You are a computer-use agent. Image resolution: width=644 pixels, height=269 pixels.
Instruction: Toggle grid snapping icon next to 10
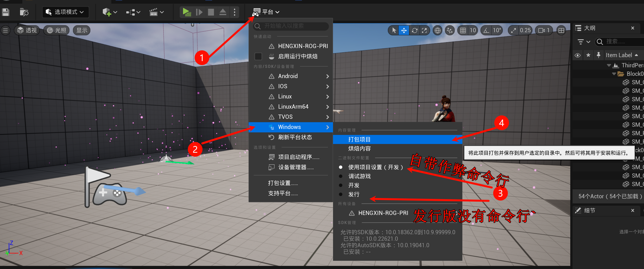463,30
